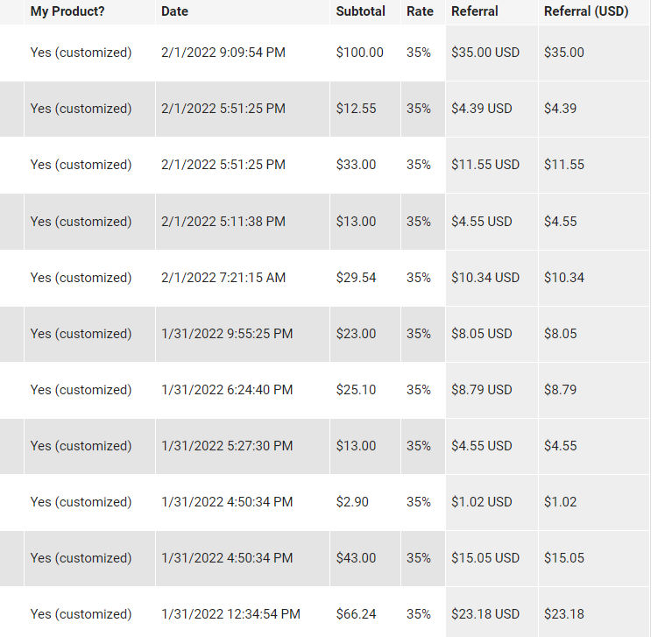This screenshot has height=637, width=672.
Task: Click the $23.18 Referral (USD) value
Action: click(564, 614)
